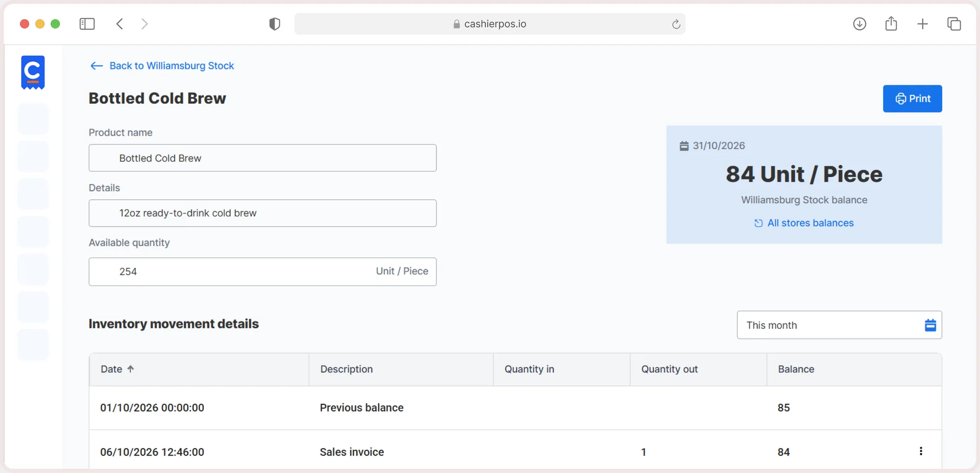Click the Print button

(x=912, y=99)
